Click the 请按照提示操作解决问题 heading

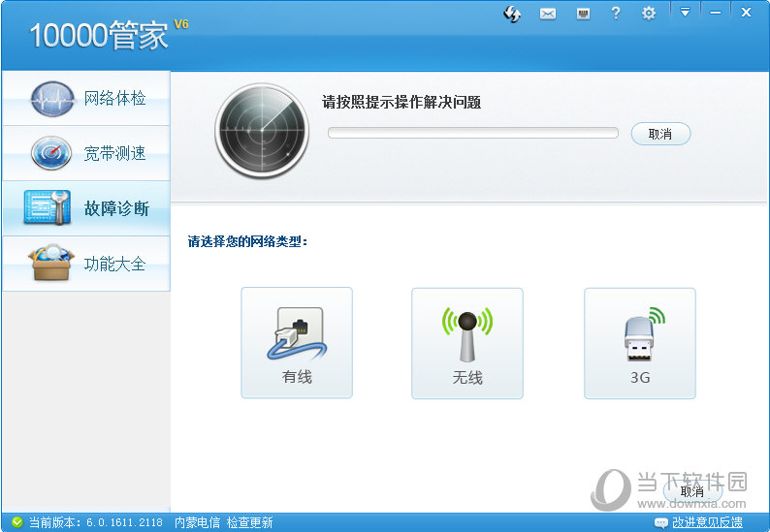point(401,102)
